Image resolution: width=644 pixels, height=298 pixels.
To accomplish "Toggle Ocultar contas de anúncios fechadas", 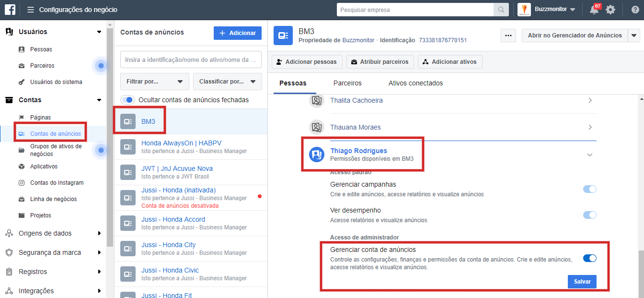I will pos(127,100).
